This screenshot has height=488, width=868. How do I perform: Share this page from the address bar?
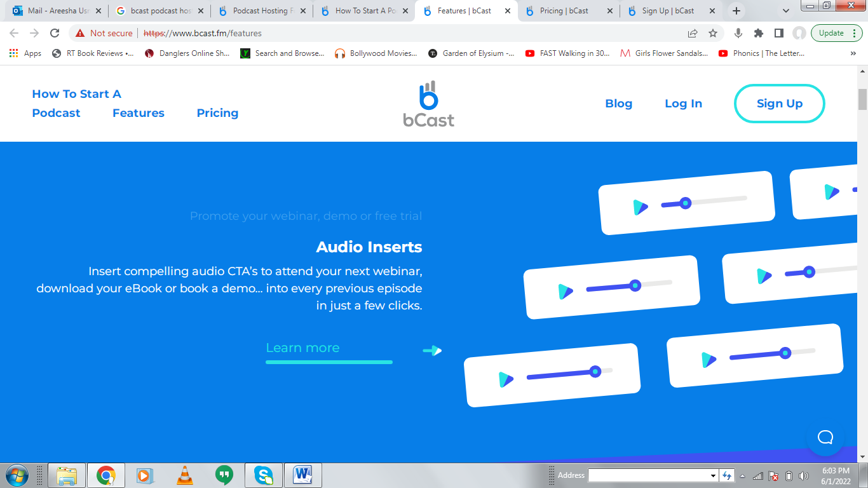[693, 33]
